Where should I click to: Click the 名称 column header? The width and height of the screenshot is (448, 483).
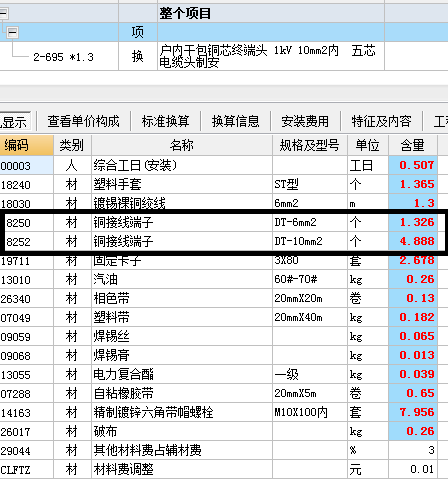point(182,145)
